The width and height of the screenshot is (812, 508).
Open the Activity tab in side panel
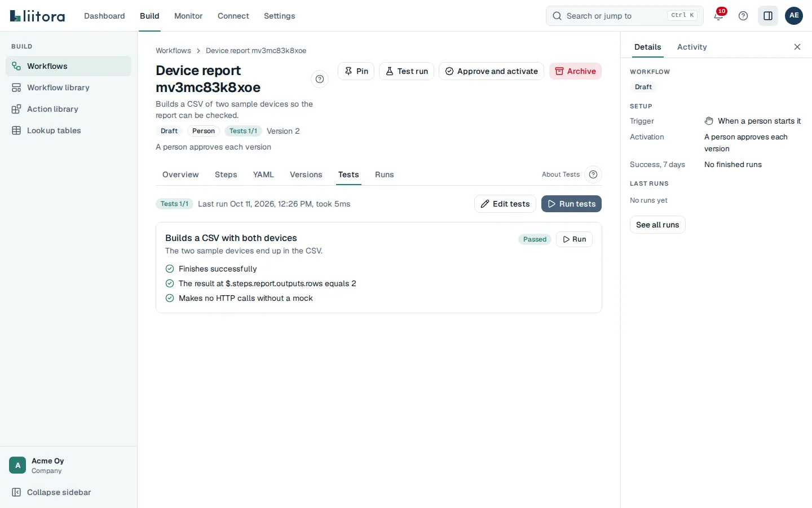[692, 47]
